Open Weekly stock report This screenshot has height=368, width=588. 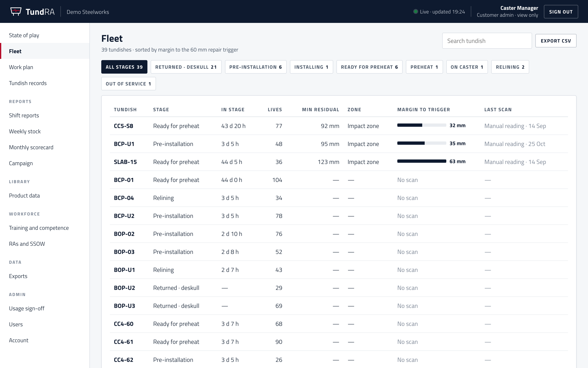point(45,131)
